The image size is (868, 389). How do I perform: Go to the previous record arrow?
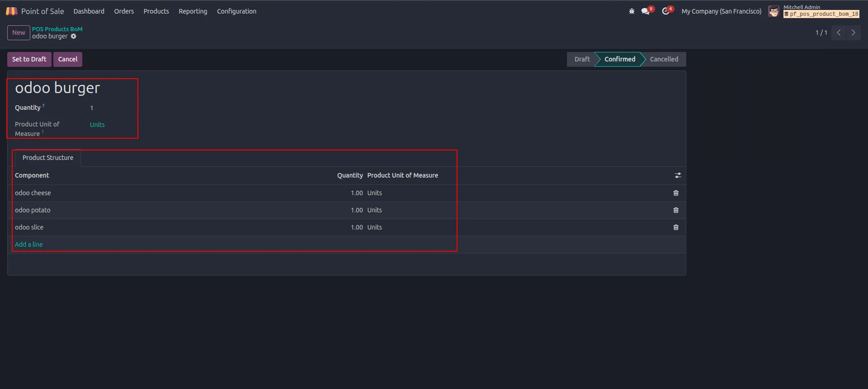pyautogui.click(x=839, y=33)
